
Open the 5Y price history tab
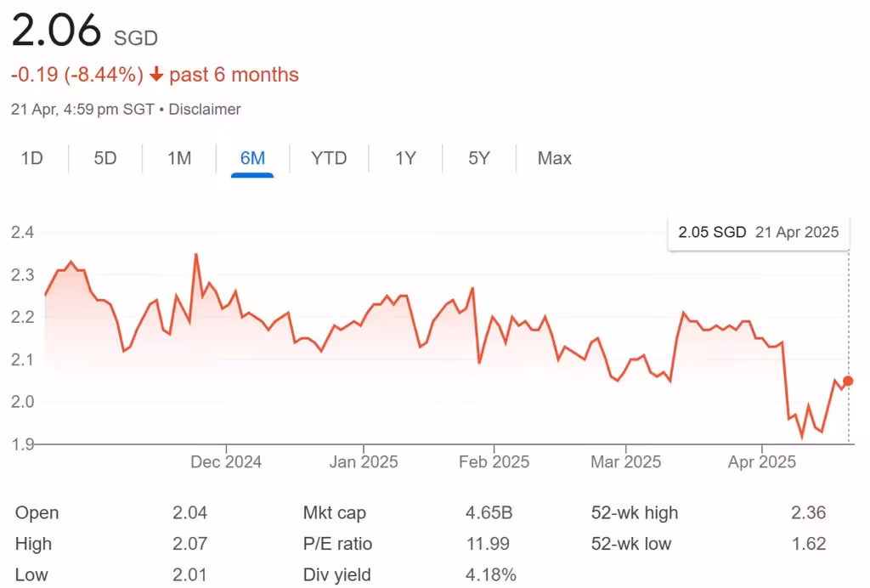(478, 158)
